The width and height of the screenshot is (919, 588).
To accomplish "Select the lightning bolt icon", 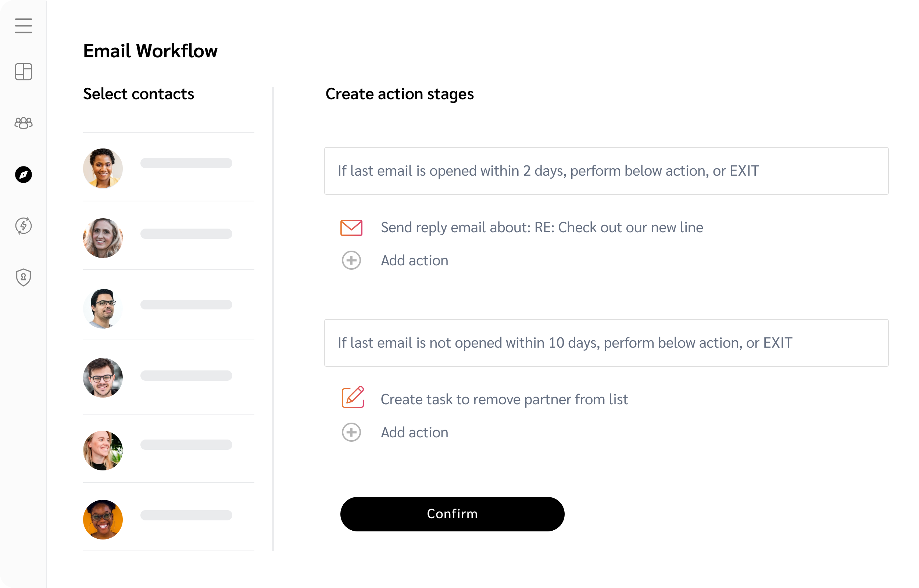I will point(24,226).
